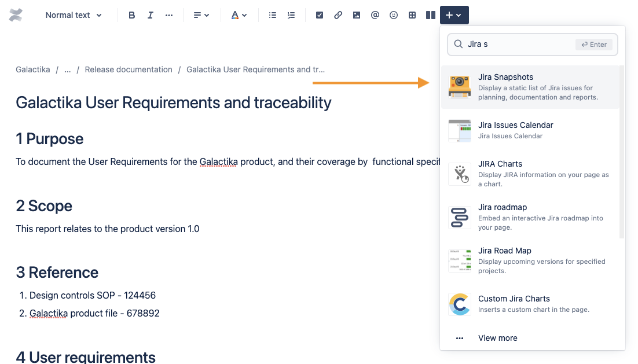This screenshot has height=364, width=638.
Task: Open the Release documentation breadcrumb
Action: pyautogui.click(x=129, y=69)
